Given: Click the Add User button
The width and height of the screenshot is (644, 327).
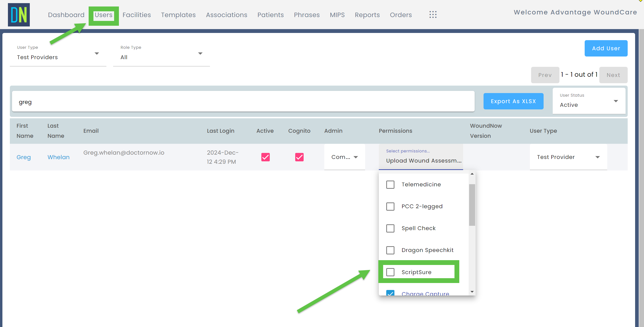Looking at the screenshot, I should 606,48.
